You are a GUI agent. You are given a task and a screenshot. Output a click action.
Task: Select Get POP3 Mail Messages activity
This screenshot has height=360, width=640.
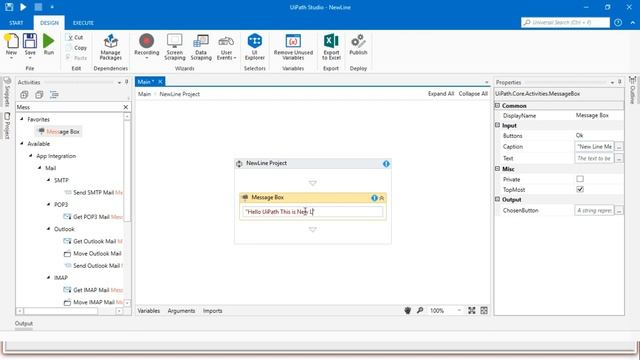tap(93, 217)
